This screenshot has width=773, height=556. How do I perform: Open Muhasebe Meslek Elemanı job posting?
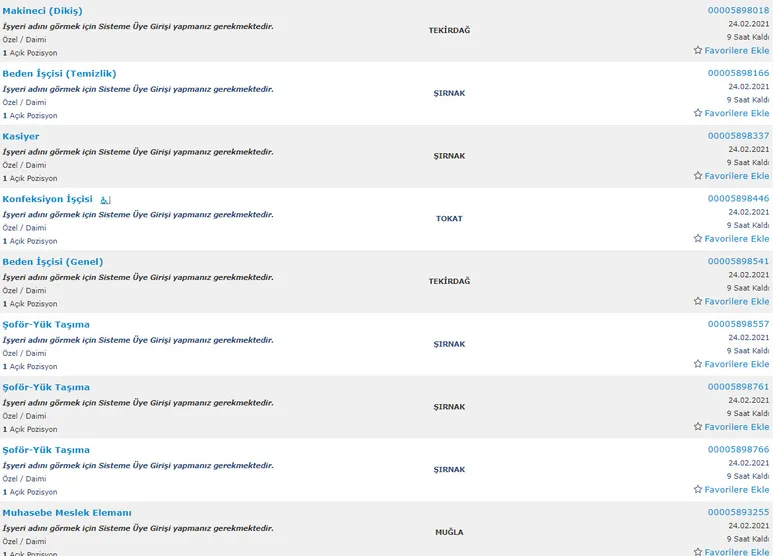(x=67, y=513)
